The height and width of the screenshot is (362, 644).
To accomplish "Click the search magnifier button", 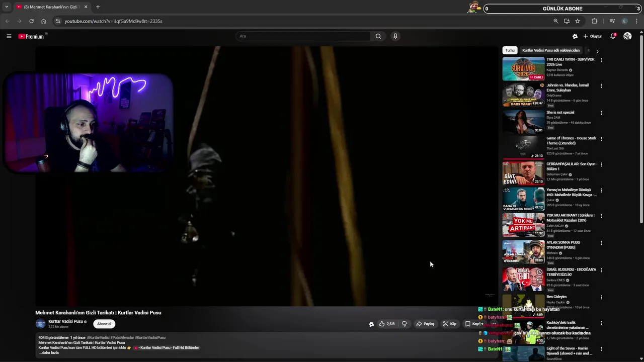I will pyautogui.click(x=378, y=36).
